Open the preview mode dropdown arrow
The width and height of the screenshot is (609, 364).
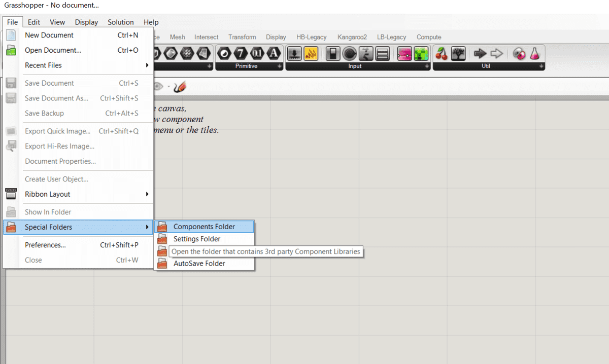tap(168, 87)
